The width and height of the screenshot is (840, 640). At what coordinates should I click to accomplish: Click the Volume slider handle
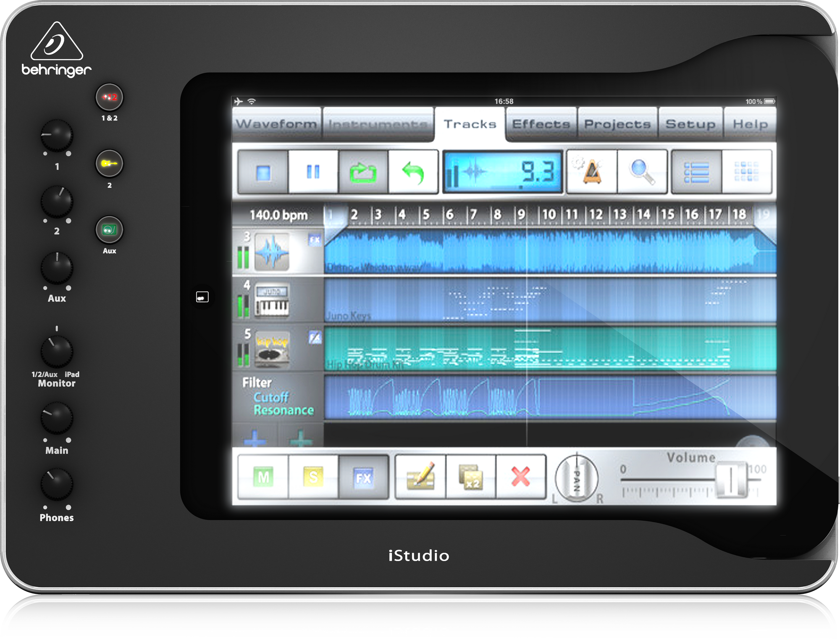[732, 479]
